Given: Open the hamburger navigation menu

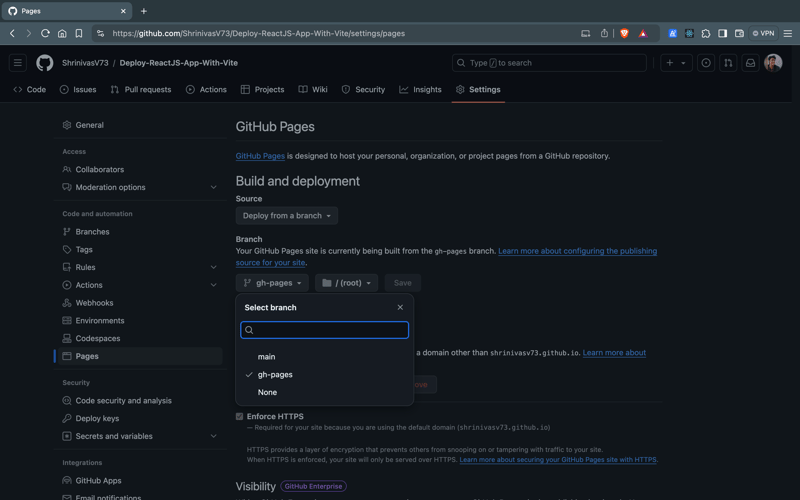Looking at the screenshot, I should 18,63.
